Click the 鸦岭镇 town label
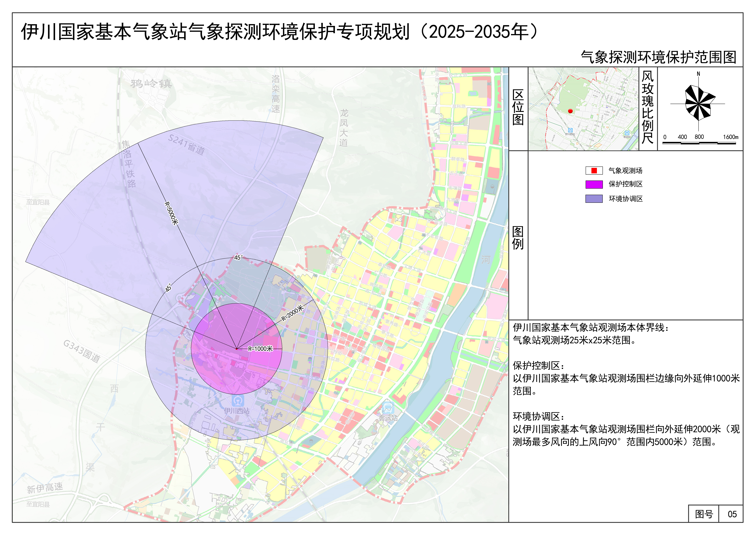The height and width of the screenshot is (535, 756). [x=151, y=84]
